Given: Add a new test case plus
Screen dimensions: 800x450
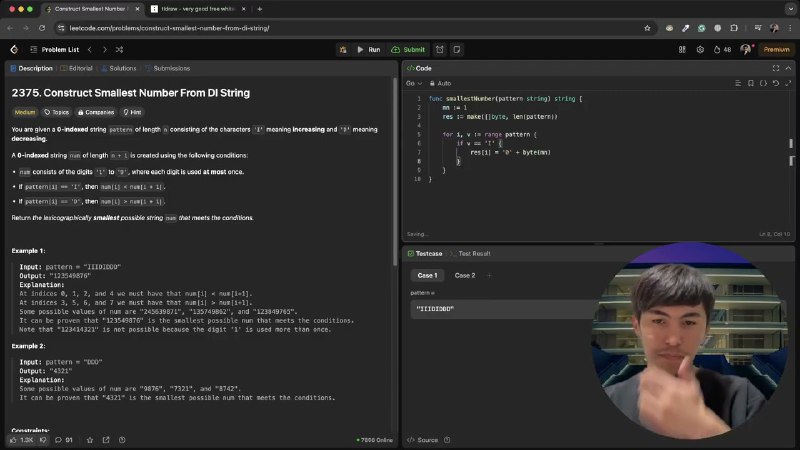Looking at the screenshot, I should (x=489, y=276).
